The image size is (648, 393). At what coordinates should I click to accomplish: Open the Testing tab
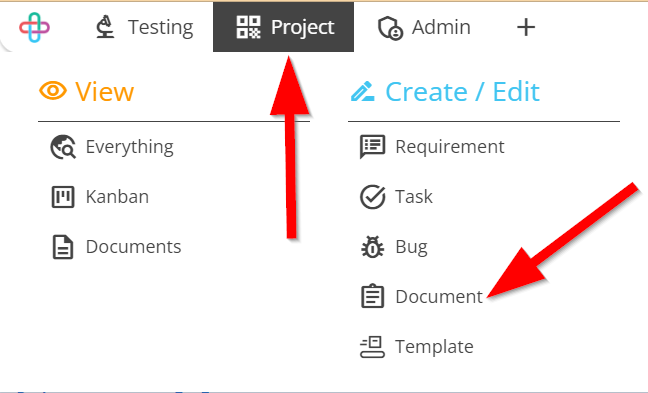click(x=145, y=27)
